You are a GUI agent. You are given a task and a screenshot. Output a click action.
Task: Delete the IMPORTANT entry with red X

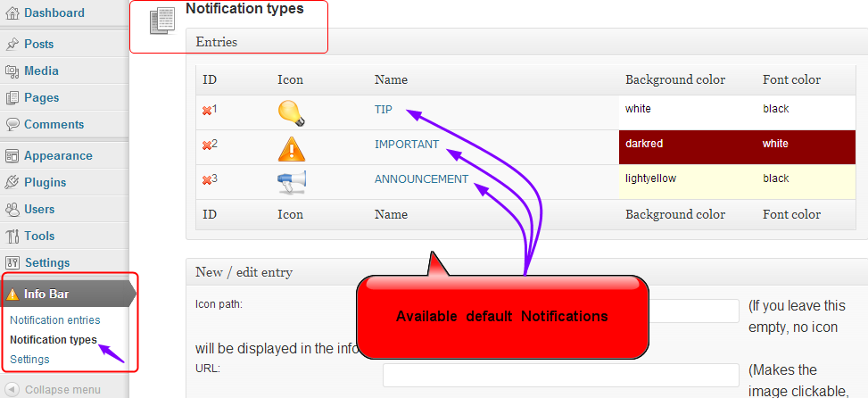coord(207,145)
